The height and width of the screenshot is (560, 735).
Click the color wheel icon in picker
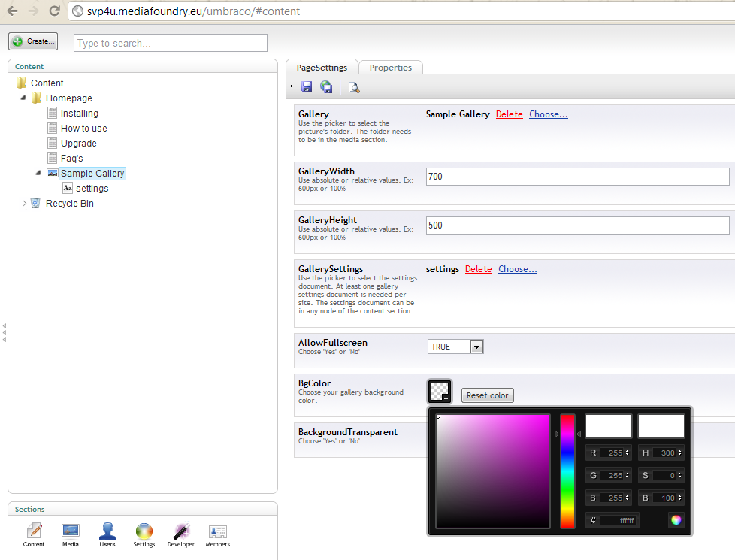pyautogui.click(x=676, y=520)
